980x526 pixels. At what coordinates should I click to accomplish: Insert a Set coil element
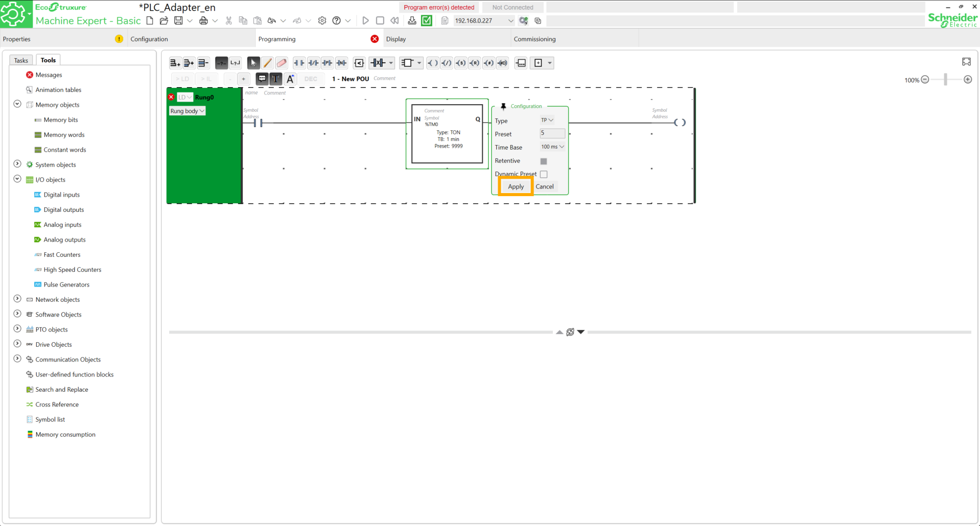point(460,63)
